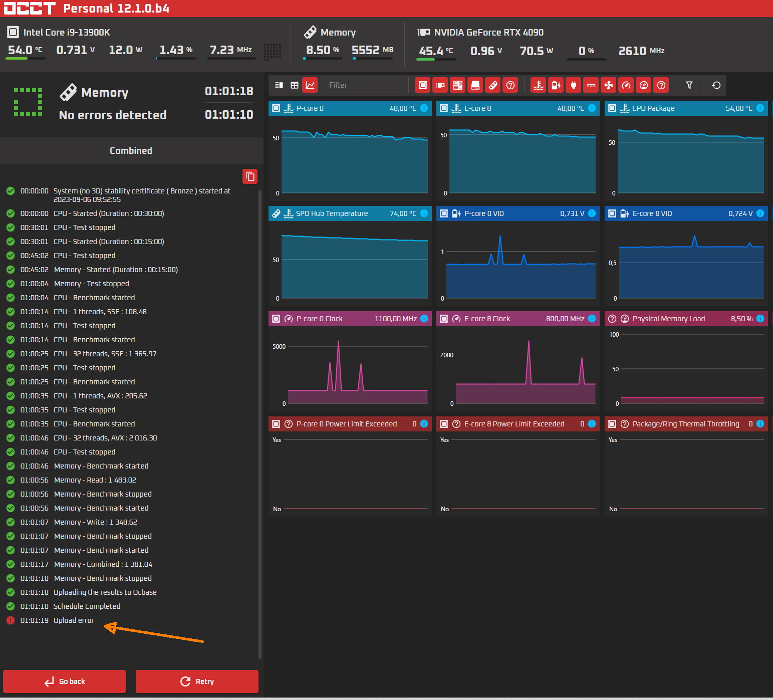Image resolution: width=773 pixels, height=700 pixels.
Task: Switch to the graph view mode
Action: [310, 85]
